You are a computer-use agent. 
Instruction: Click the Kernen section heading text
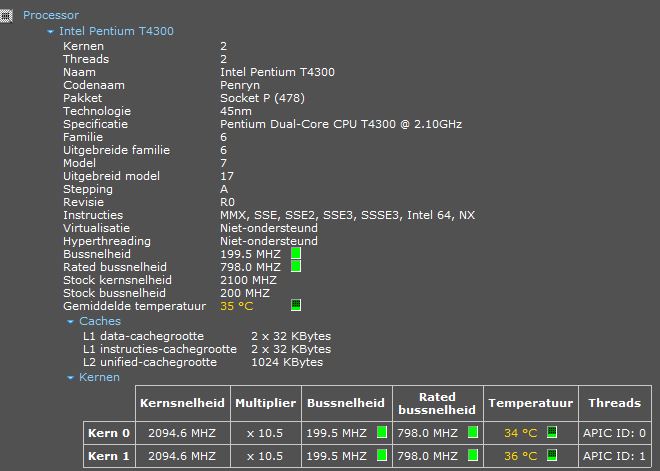click(99, 377)
